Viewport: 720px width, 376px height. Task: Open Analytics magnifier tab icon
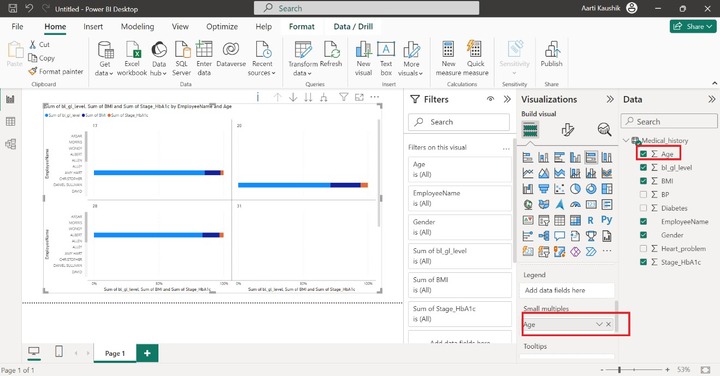click(604, 130)
